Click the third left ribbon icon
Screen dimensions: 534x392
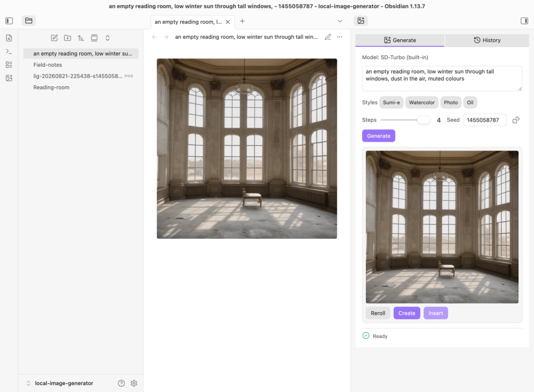pos(9,65)
